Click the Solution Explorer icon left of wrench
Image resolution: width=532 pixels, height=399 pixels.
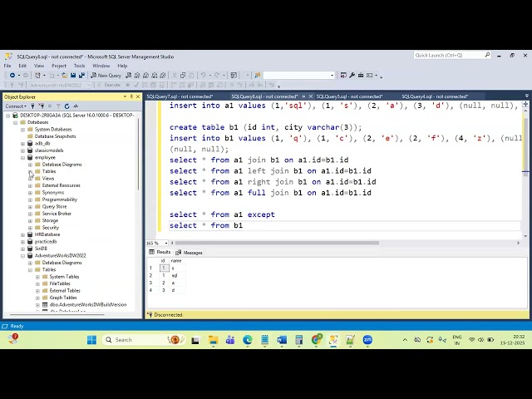tap(343, 76)
